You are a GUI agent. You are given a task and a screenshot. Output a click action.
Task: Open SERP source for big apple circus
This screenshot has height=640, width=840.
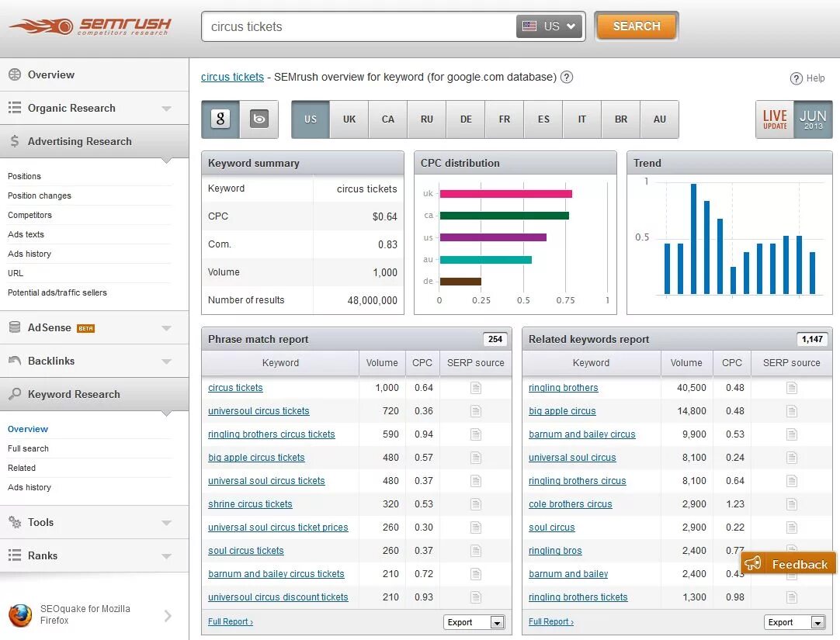pos(792,411)
